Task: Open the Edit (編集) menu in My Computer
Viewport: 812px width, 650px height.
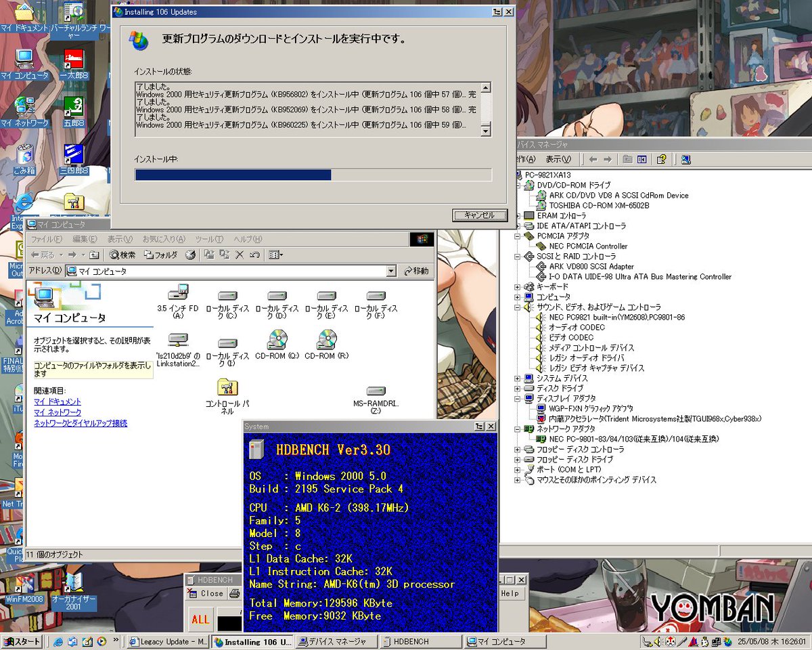Action: pyautogui.click(x=85, y=239)
